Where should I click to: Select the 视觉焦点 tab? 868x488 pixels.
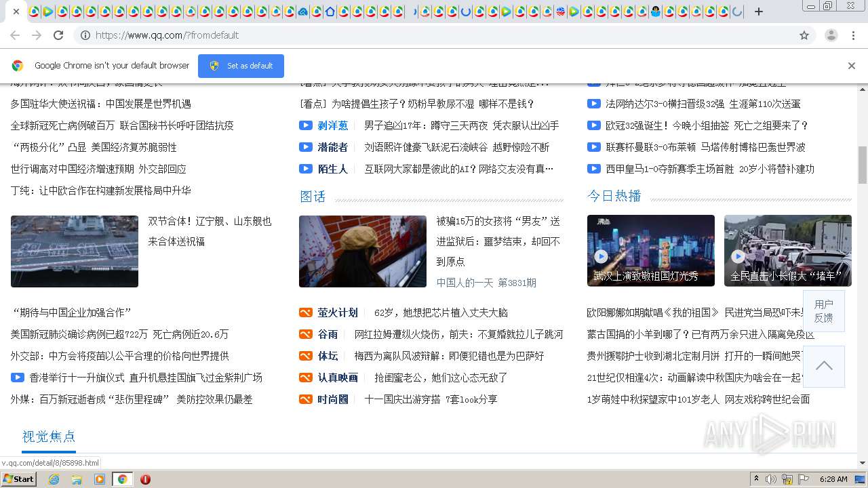coord(49,436)
